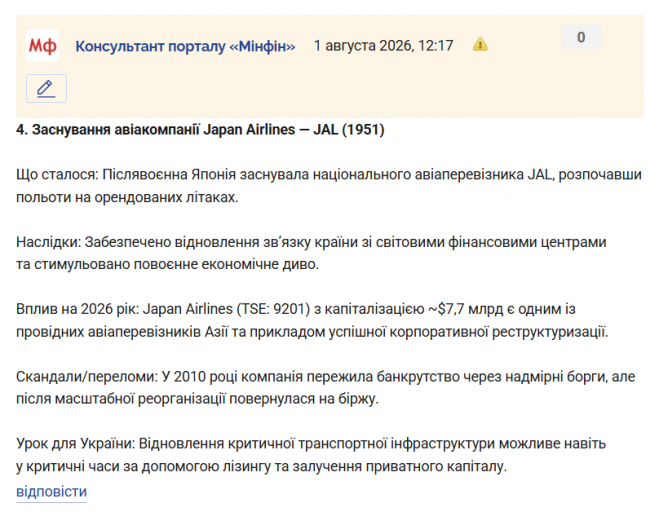Click the paragraph starting with Урок для України

(x=311, y=455)
